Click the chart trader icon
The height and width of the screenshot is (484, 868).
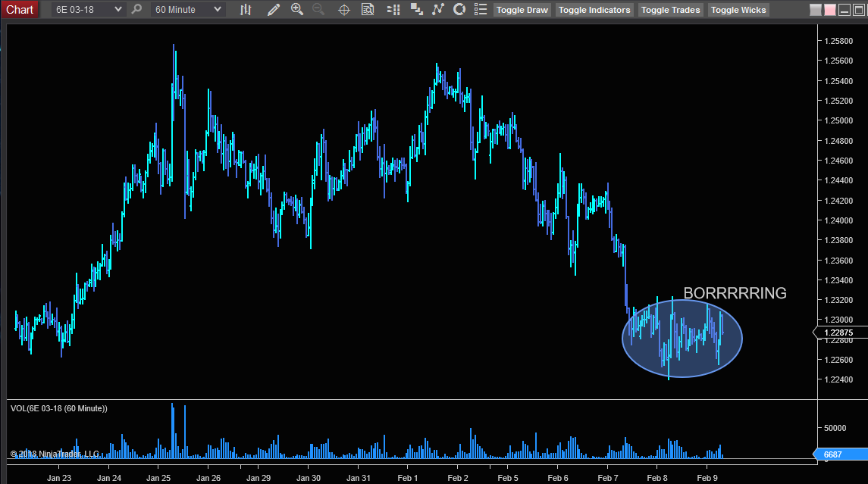click(393, 9)
